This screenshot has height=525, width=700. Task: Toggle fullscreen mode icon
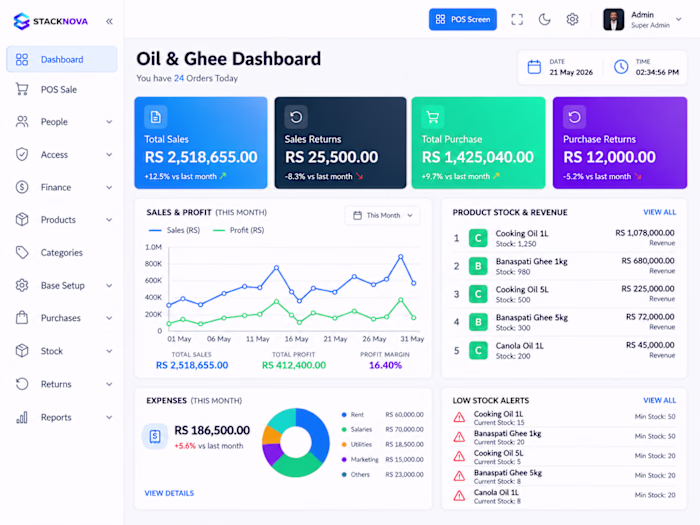pyautogui.click(x=517, y=19)
